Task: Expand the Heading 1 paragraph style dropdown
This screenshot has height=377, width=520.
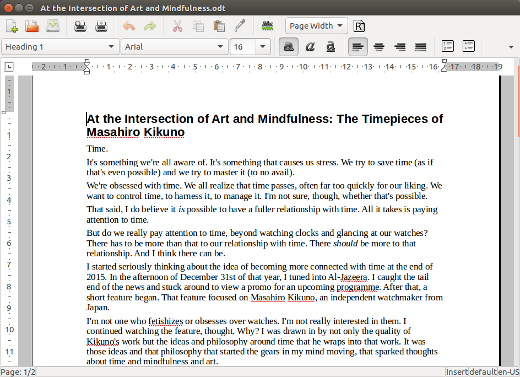Action: 111,47
